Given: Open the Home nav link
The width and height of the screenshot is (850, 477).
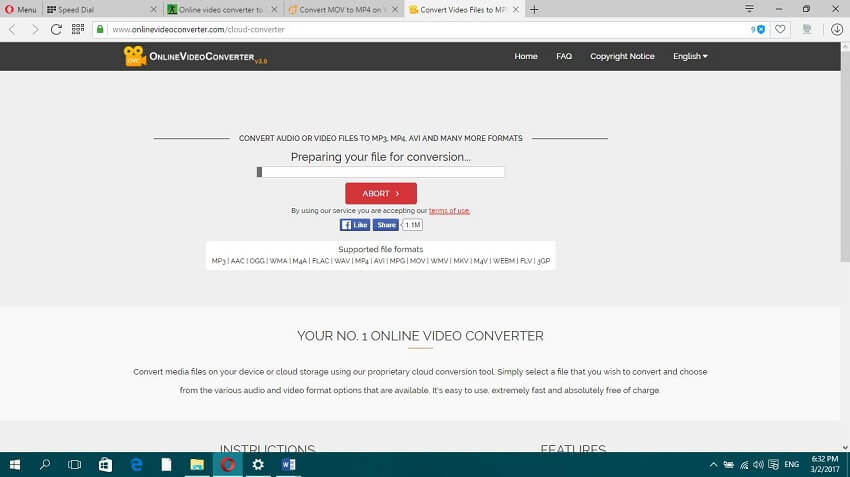Looking at the screenshot, I should (526, 56).
